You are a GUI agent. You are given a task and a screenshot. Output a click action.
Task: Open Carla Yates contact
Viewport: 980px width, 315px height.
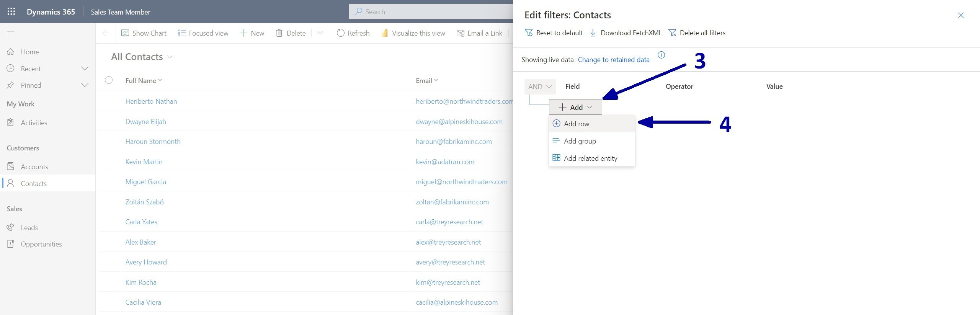coord(141,222)
